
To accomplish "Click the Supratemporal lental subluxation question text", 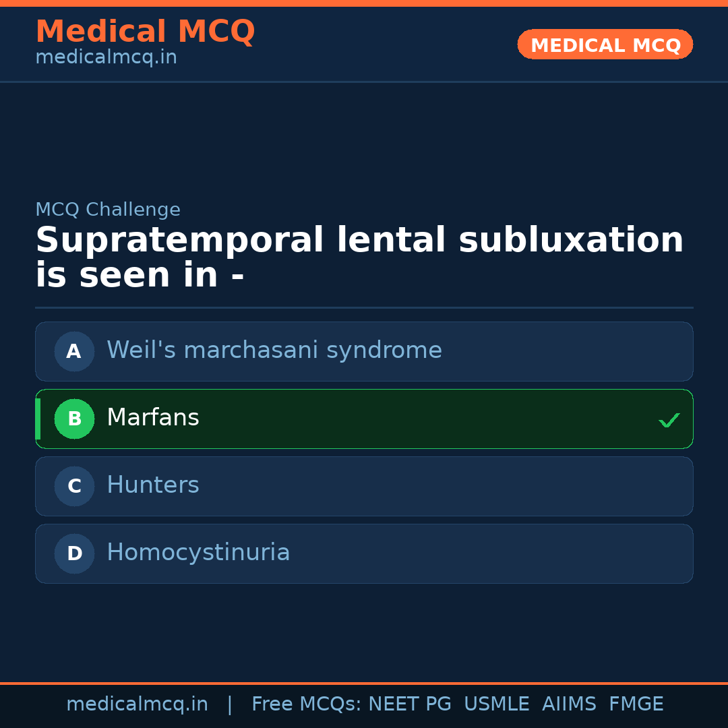I will [359, 258].
